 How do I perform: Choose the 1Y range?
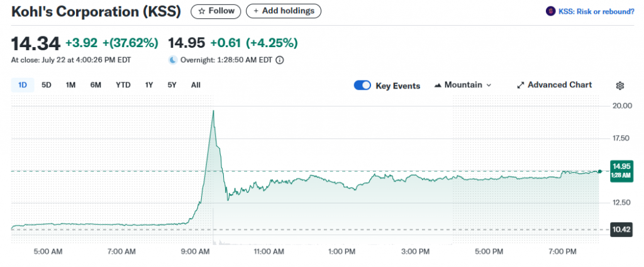[148, 85]
